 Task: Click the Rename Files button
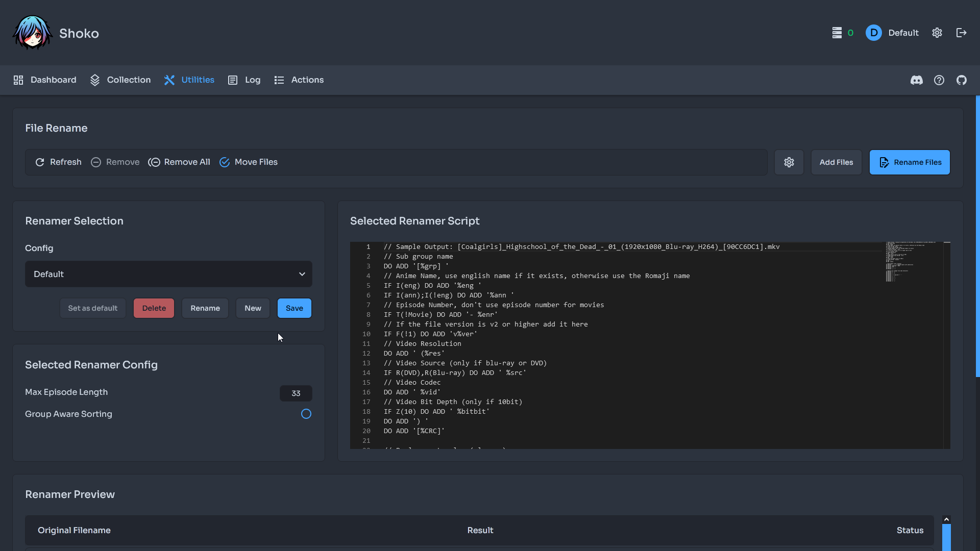(910, 162)
